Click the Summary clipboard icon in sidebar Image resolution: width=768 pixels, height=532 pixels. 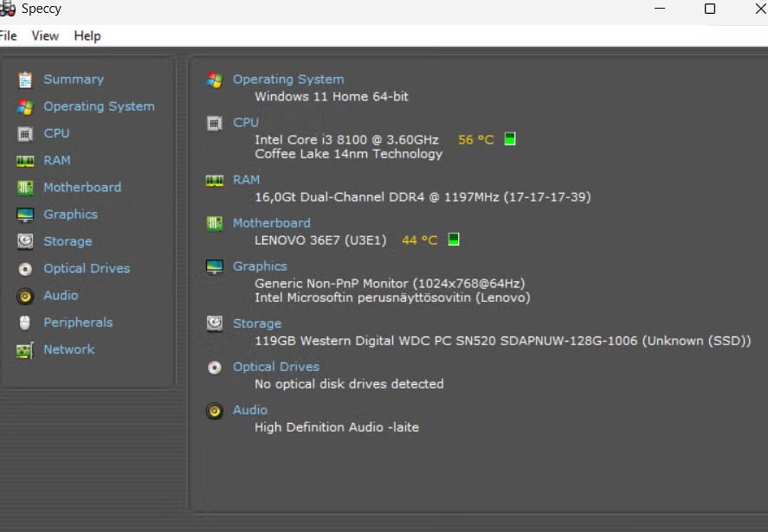25,80
